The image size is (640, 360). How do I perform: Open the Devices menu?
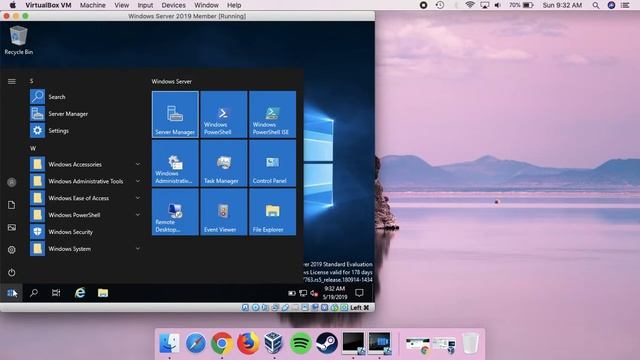point(173,5)
